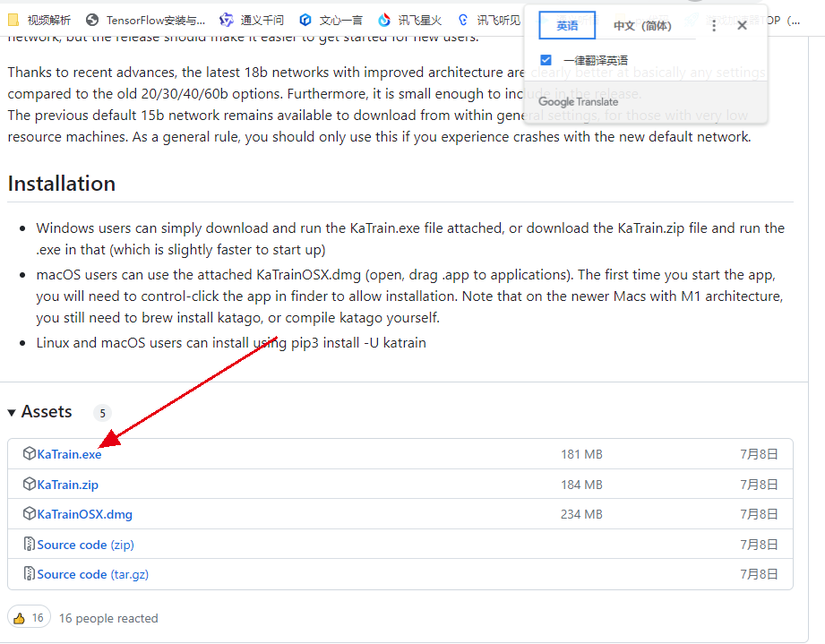
Task: Click the 7月8日 date on Source code (tar.gz) row
Action: pos(759,574)
